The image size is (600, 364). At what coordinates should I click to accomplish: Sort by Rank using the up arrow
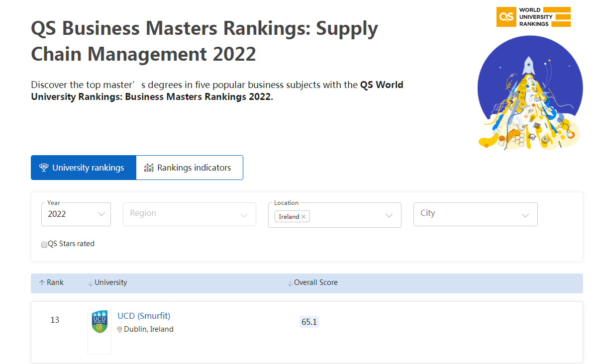42,282
